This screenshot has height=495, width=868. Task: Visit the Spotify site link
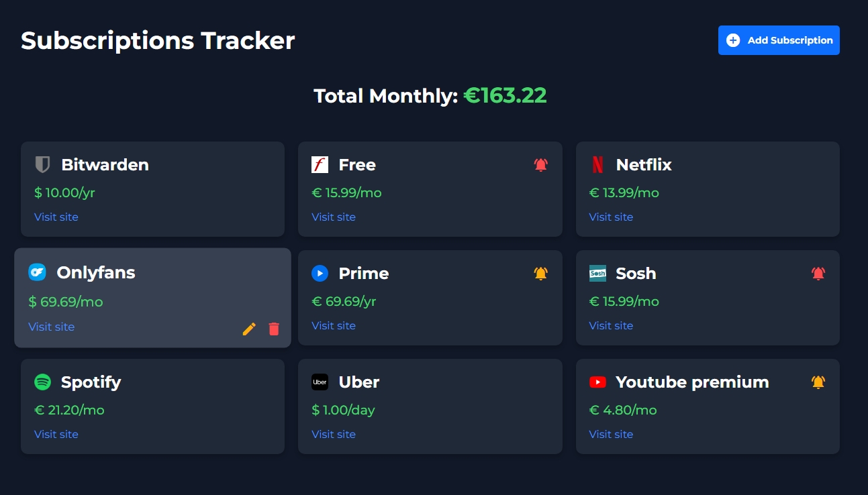click(56, 434)
